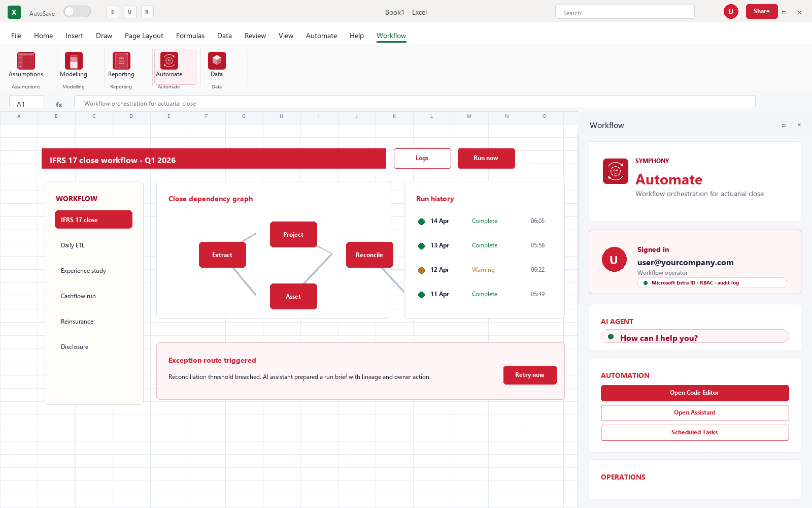Image resolution: width=812 pixels, height=508 pixels.
Task: Click the How can I help you field
Action: [695, 337]
